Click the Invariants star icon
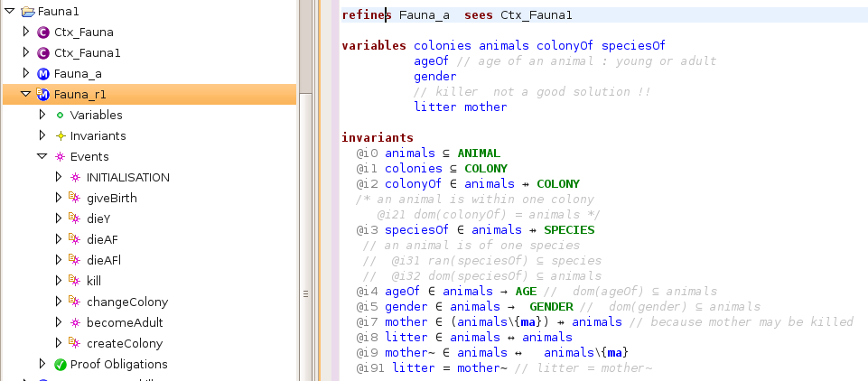The height and width of the screenshot is (381, 868). click(x=60, y=136)
